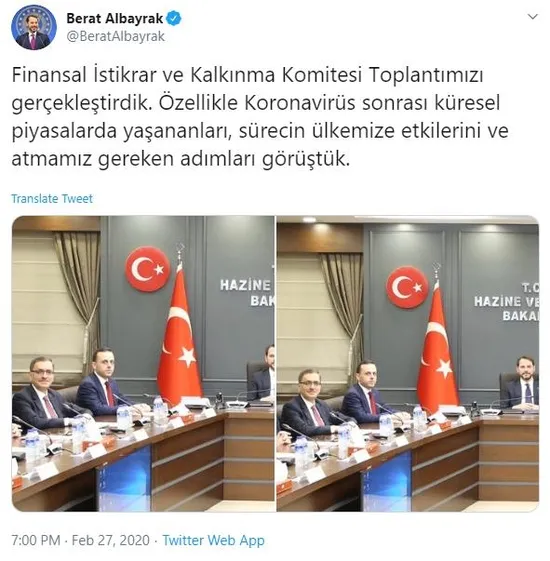Click the Translate Tweet link
550x561 pixels.
click(x=52, y=199)
